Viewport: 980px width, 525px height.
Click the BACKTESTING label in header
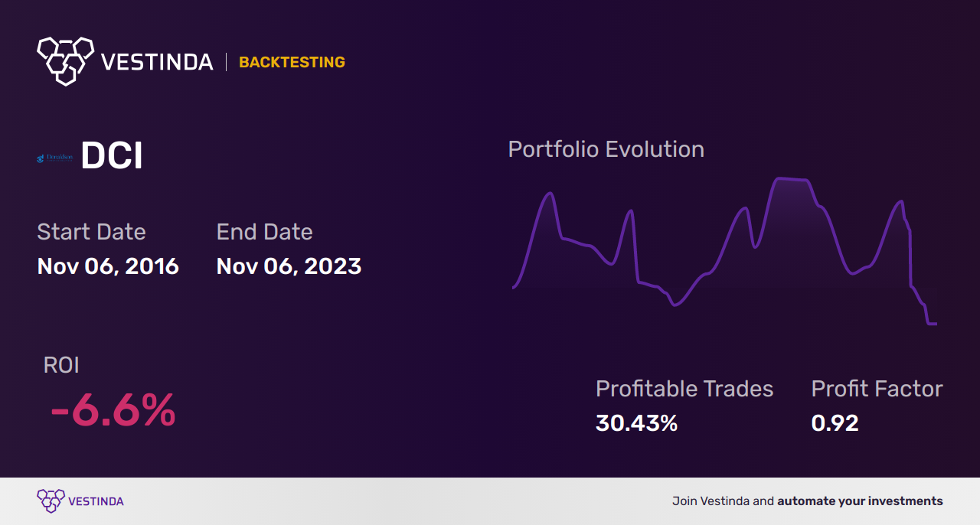coord(292,63)
